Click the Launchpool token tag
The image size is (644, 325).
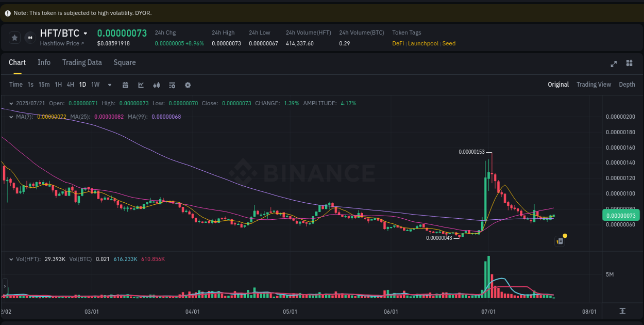click(x=423, y=43)
